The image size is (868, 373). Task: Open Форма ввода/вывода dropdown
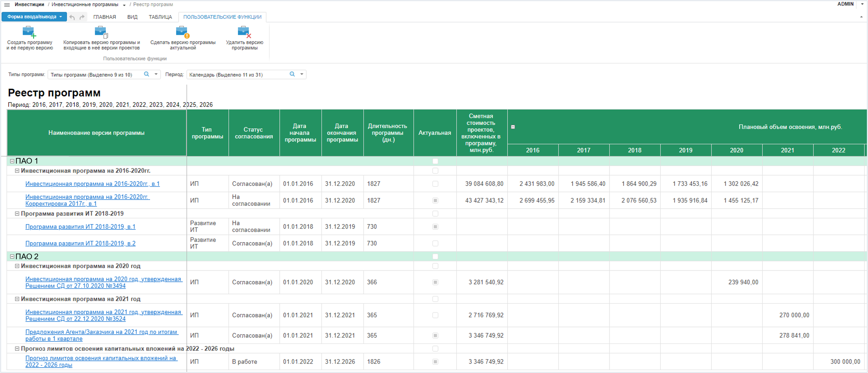pos(34,16)
